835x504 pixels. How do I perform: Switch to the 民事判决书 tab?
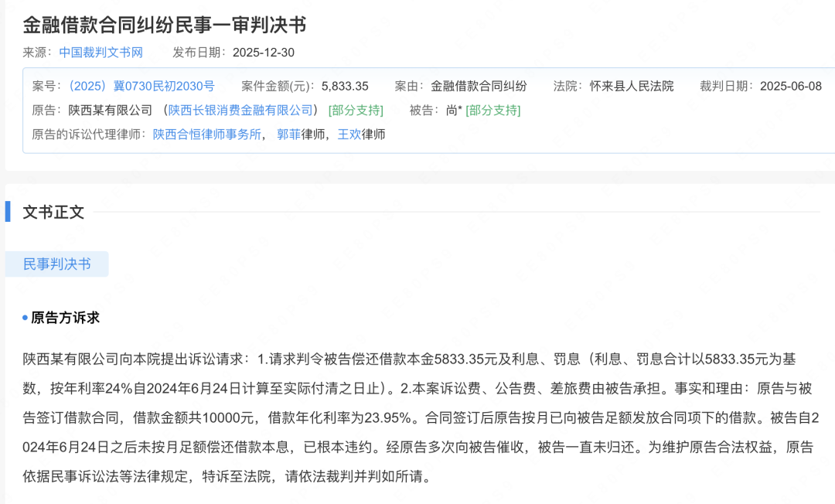[56, 263]
